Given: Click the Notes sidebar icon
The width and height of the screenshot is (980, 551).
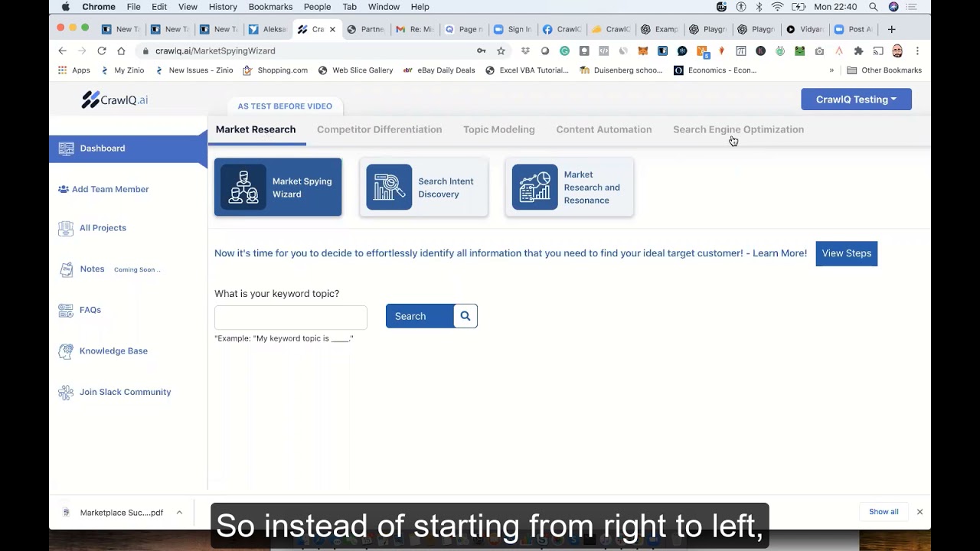Looking at the screenshot, I should 66,269.
